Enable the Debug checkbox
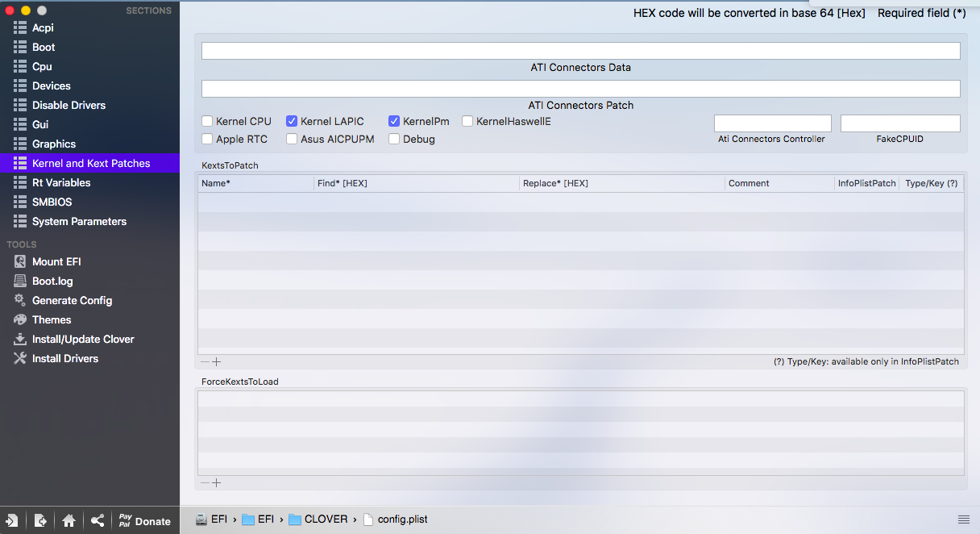 coord(394,139)
